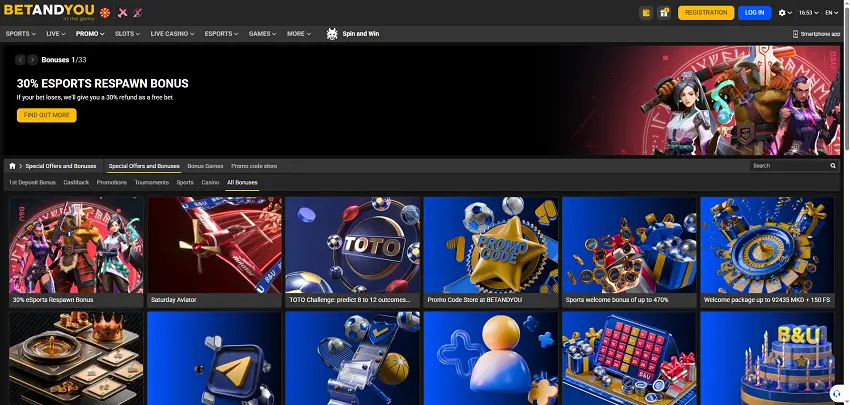Click the pink X icon beside the logo

(x=123, y=12)
